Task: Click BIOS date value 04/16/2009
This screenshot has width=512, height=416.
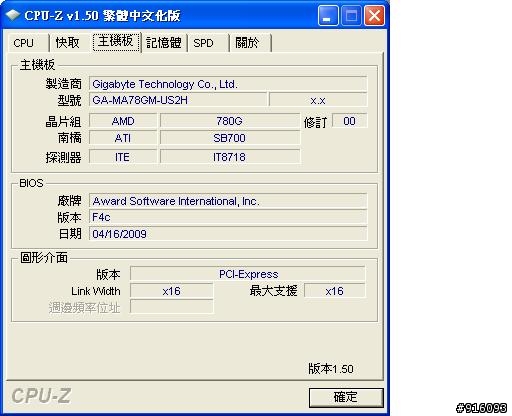Action: (x=228, y=234)
